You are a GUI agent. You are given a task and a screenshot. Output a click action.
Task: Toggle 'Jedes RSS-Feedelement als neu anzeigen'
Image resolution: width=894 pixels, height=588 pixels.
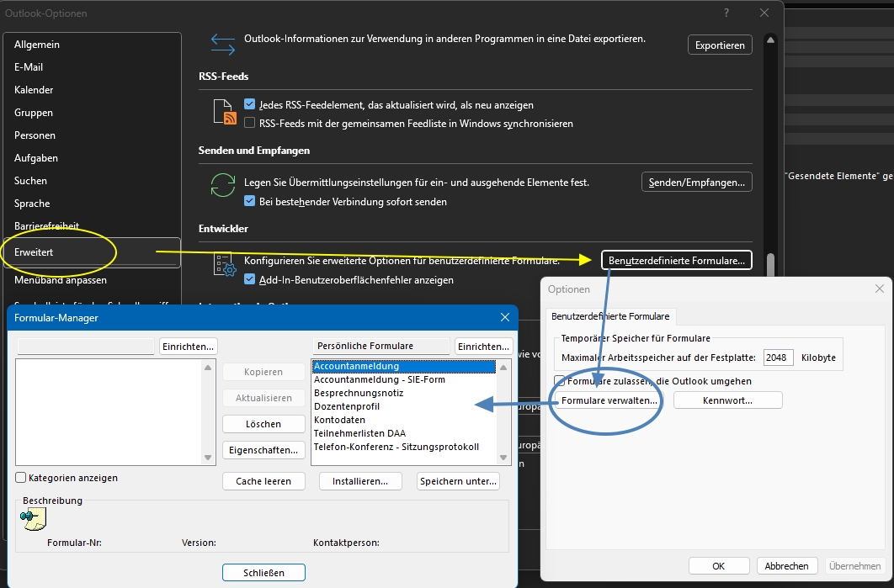point(249,104)
